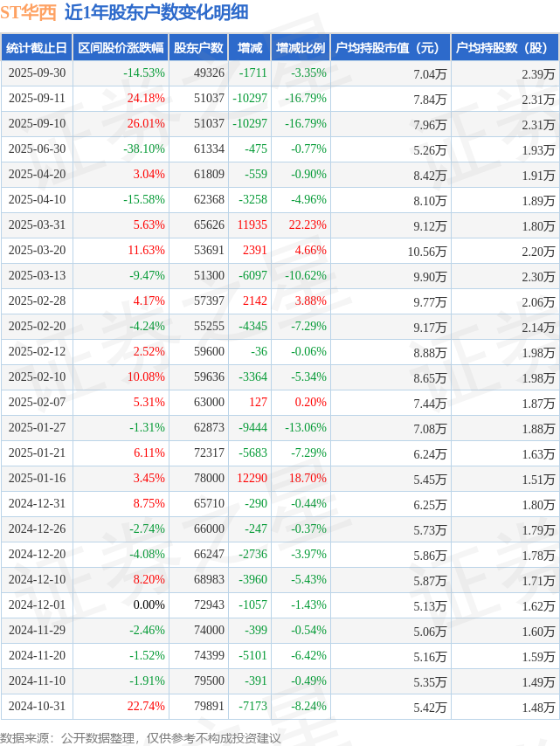Select the 0.00% price change cell
This screenshot has width=560, height=746.
(149, 605)
